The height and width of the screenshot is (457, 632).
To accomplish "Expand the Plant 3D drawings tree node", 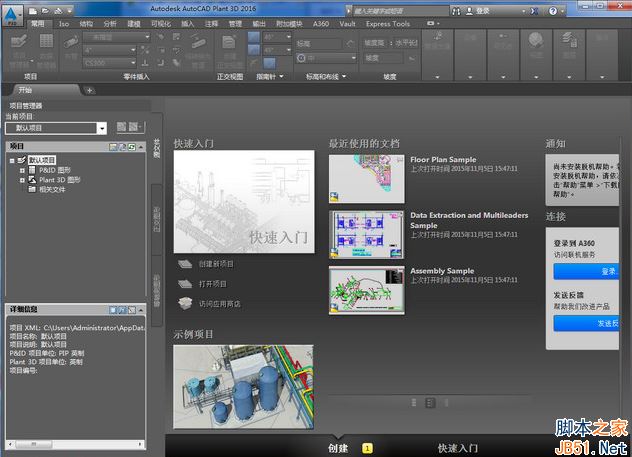I will click(21, 180).
